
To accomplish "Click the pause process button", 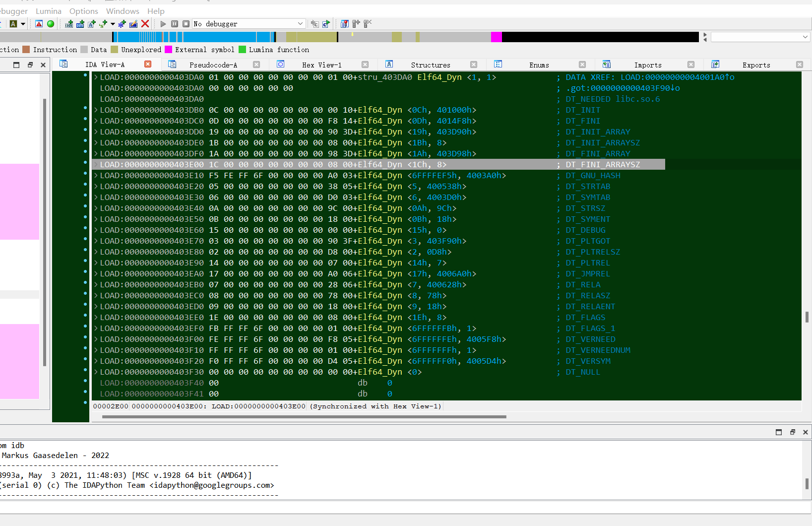I will [x=175, y=24].
